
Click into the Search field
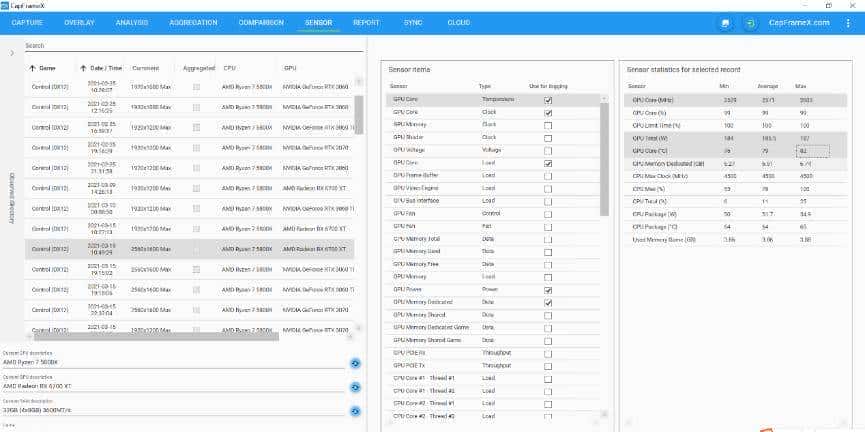click(x=194, y=46)
